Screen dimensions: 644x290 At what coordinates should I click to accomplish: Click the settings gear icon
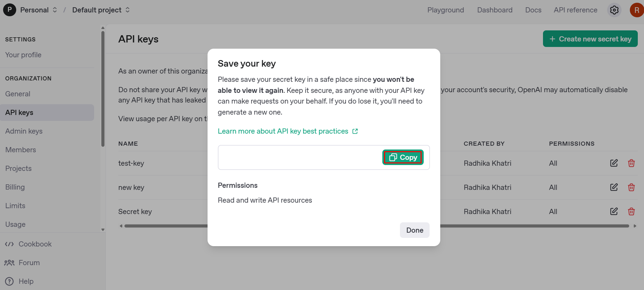click(614, 10)
